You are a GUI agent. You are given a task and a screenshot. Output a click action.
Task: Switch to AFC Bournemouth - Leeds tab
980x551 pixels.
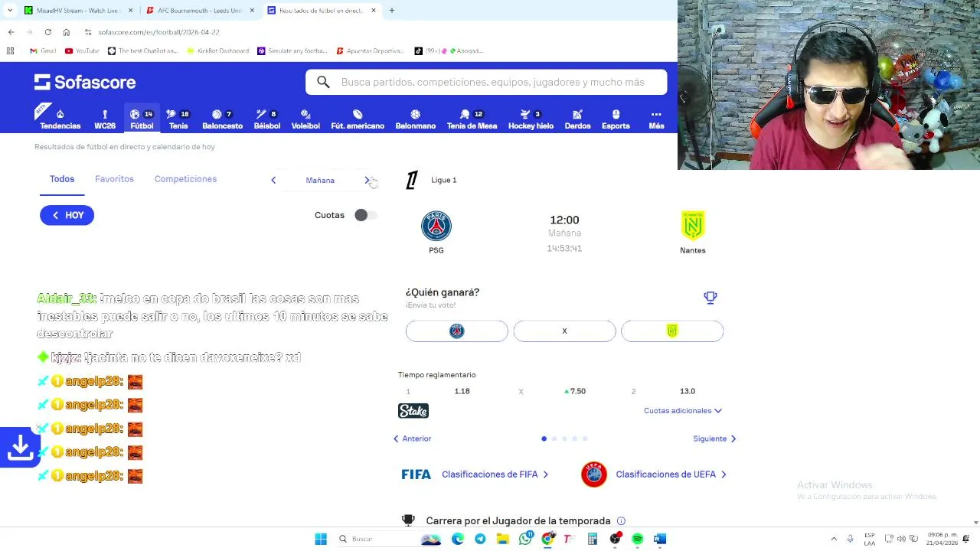click(199, 11)
